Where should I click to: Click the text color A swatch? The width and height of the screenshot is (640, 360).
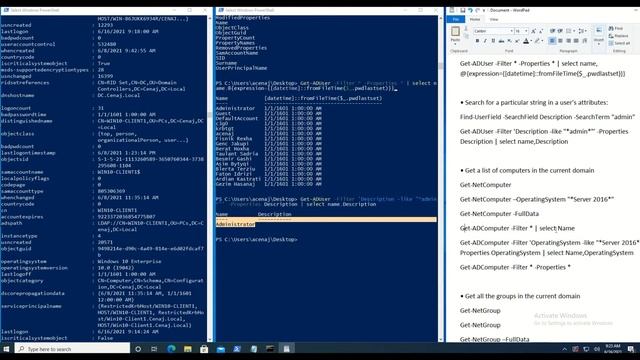click(526, 41)
